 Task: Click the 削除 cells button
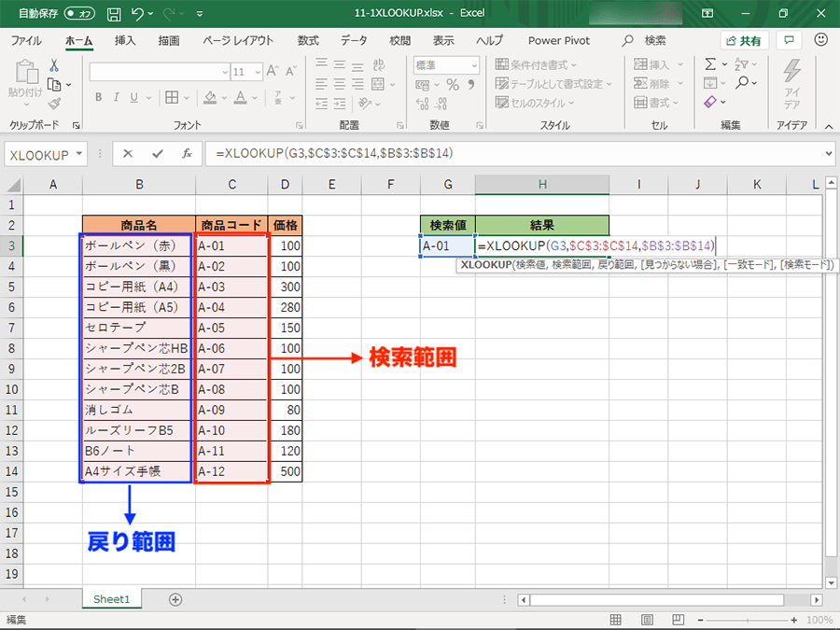coord(652,84)
